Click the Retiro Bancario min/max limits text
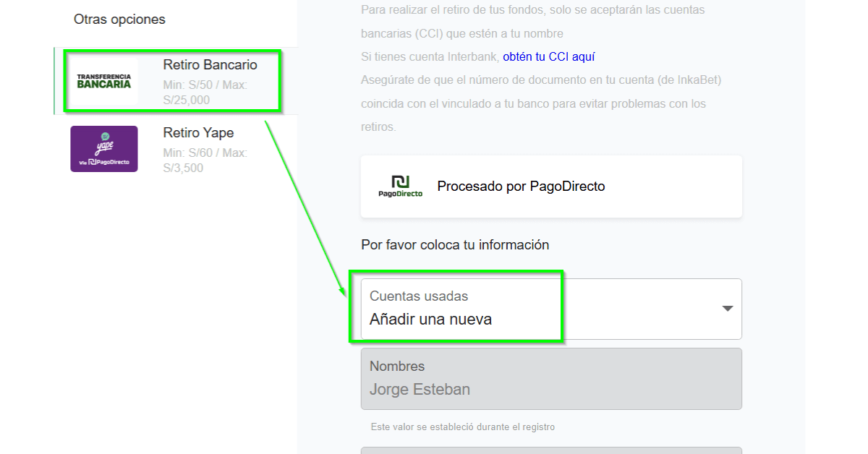868x454 pixels. (x=205, y=93)
